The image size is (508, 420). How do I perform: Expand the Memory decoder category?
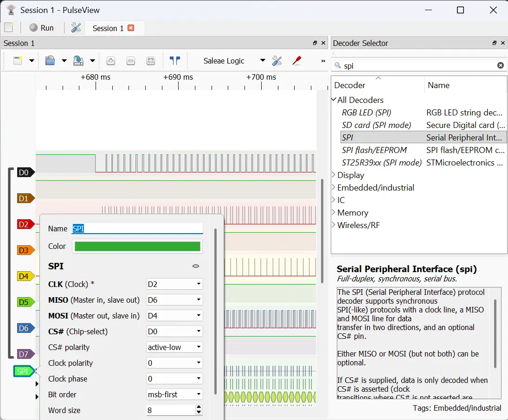[x=334, y=212]
